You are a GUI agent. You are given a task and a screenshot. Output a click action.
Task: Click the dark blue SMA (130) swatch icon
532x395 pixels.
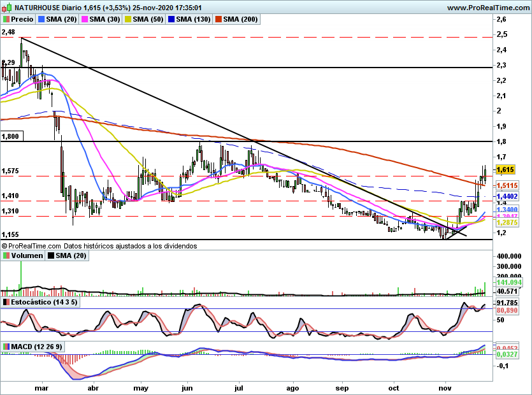(x=171, y=19)
